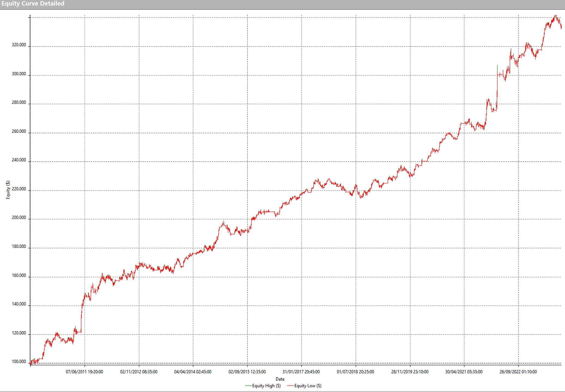Select the 30/04/2021 05:35:00 date label

(464, 372)
